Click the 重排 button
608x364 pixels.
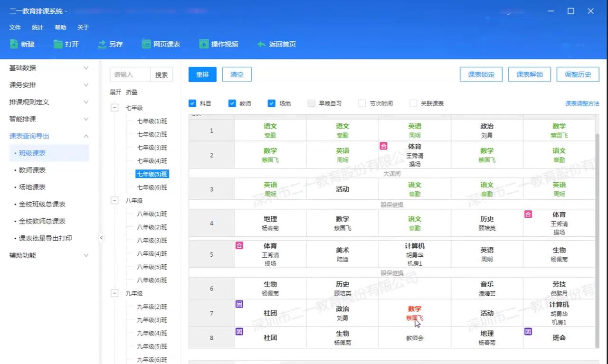pyautogui.click(x=202, y=75)
